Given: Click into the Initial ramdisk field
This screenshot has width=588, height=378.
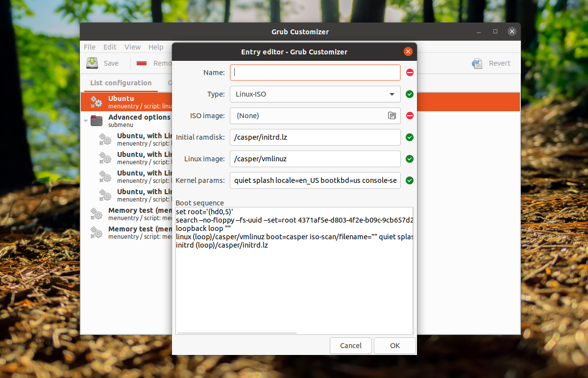Looking at the screenshot, I should (x=315, y=137).
